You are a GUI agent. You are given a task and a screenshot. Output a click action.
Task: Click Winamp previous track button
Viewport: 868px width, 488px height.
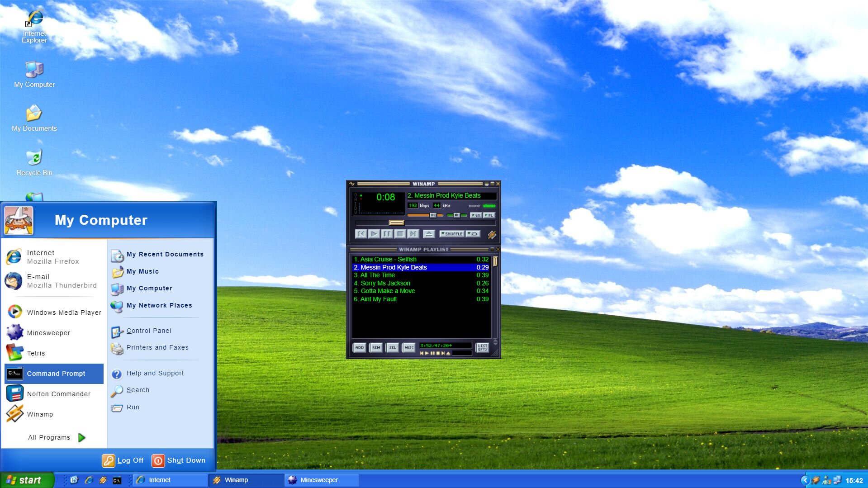click(x=361, y=234)
